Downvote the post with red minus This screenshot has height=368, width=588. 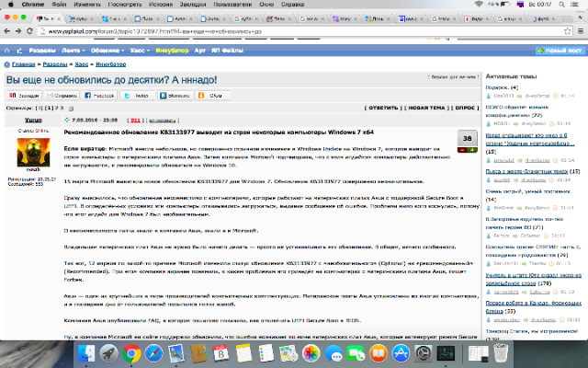click(462, 150)
